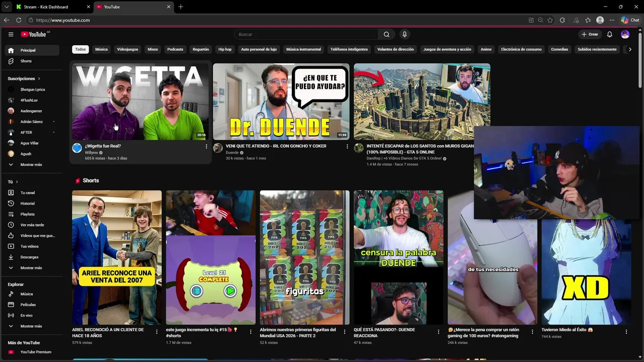Expand Mostrar más under Explorar
Screen dimensions: 644x362
click(32, 326)
